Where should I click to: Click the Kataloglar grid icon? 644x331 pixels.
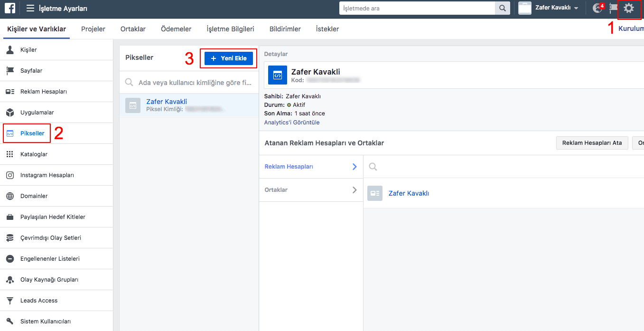10,154
